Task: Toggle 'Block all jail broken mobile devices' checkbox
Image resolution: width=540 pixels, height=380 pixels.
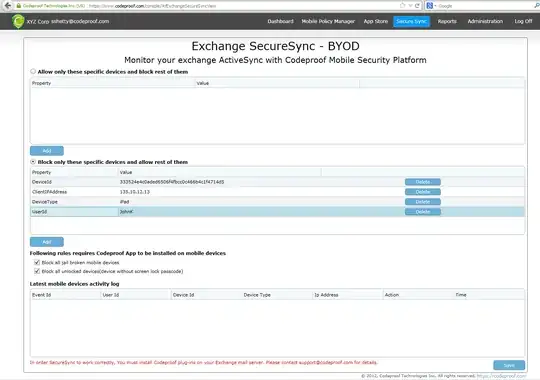Action: tap(37, 263)
